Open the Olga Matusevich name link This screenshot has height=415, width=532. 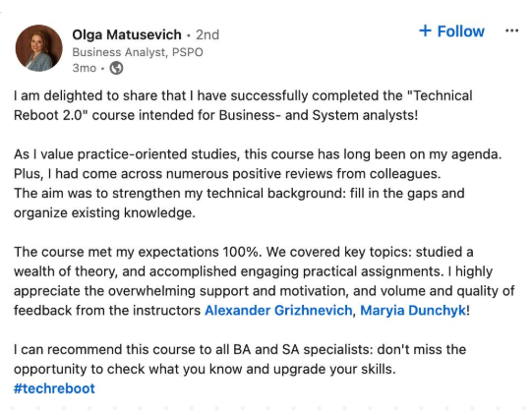point(127,34)
